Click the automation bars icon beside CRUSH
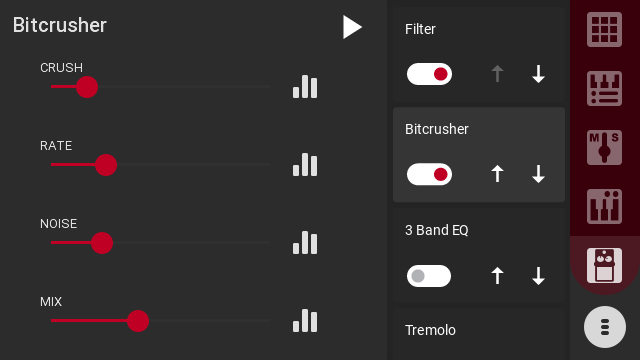 pos(305,87)
